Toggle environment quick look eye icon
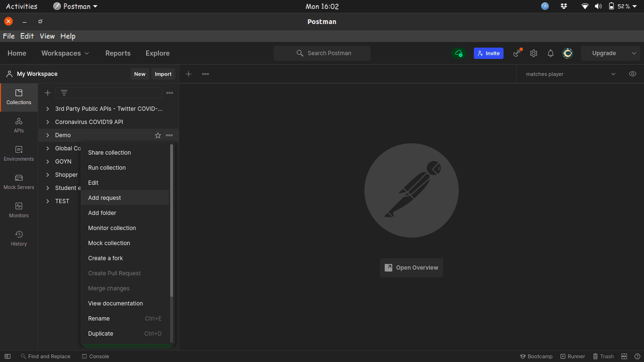Image resolution: width=644 pixels, height=362 pixels. 633,74
